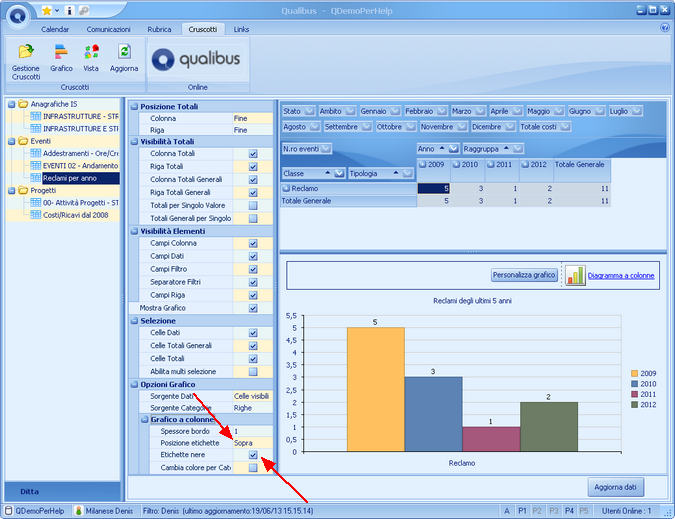Toggle the Campi Filtro checkbox
Screen dimensions: 675x519
pos(253,269)
